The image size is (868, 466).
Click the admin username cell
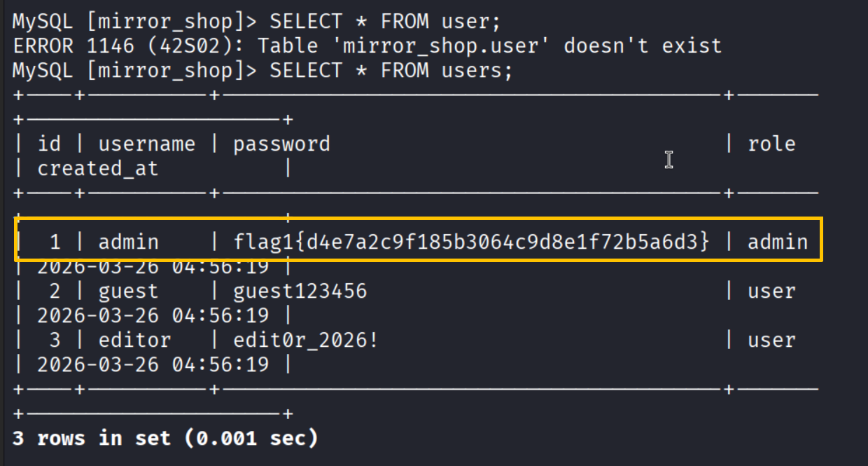point(129,242)
